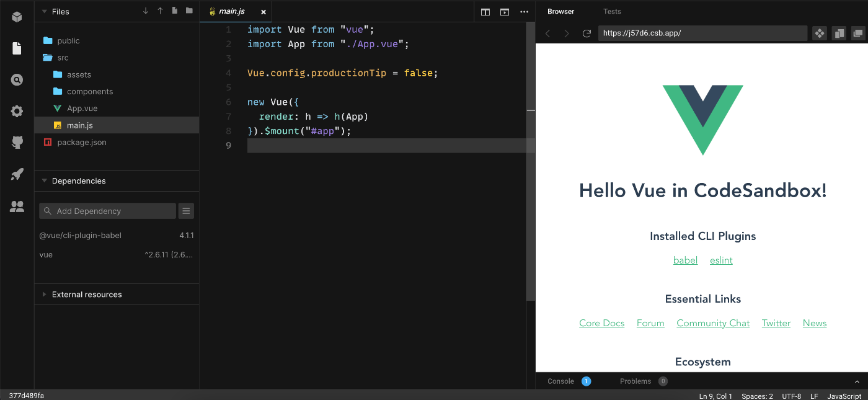Expand the bottom console panel chevron
The width and height of the screenshot is (868, 400).
pos(857,381)
